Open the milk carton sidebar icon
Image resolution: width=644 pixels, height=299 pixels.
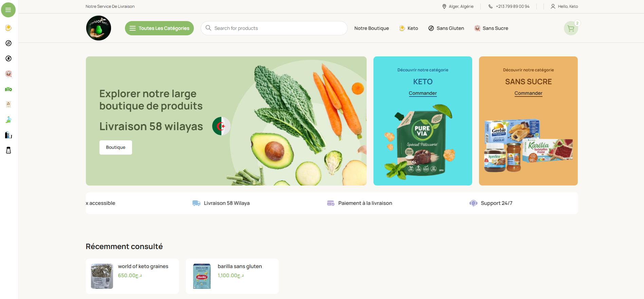[8, 135]
